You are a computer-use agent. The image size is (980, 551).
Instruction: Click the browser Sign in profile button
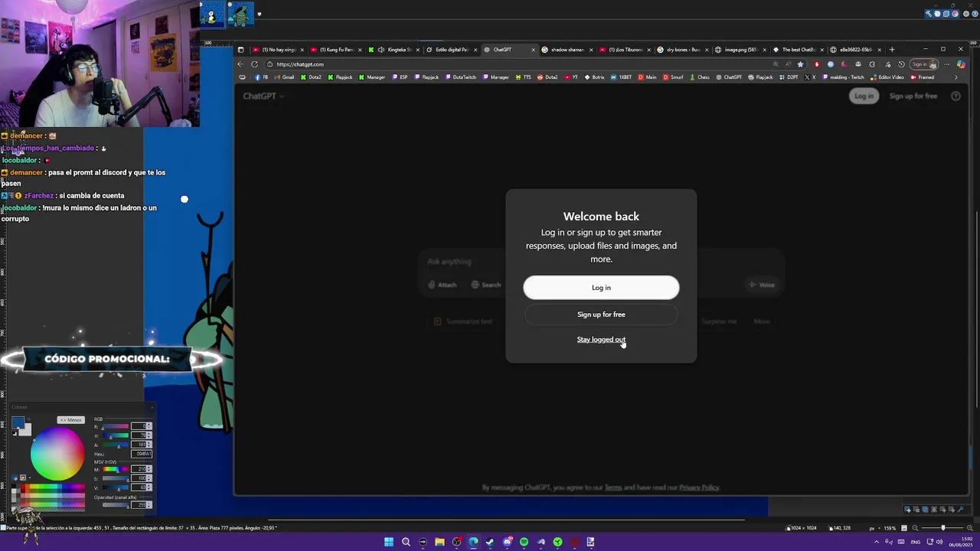point(925,64)
